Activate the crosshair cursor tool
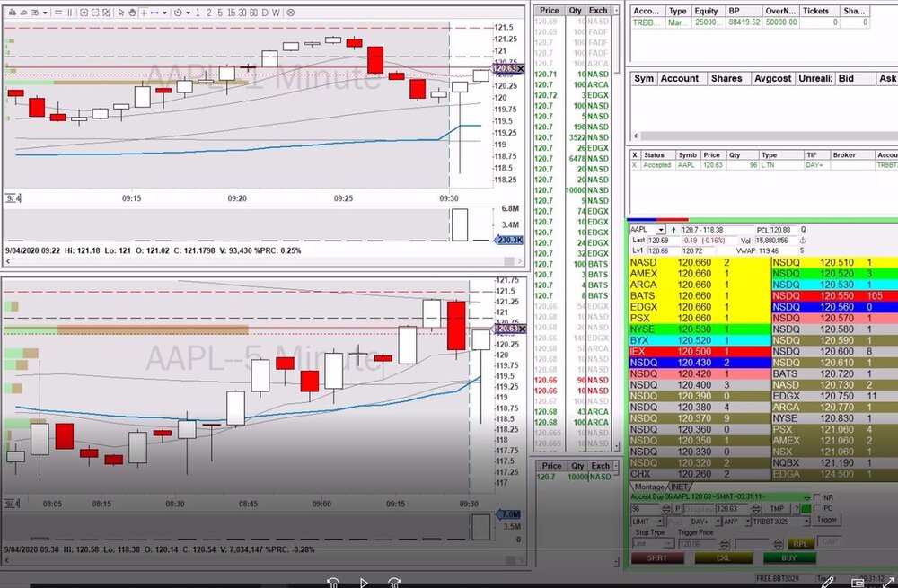Viewport: 898px width, 588px height. click(144, 13)
